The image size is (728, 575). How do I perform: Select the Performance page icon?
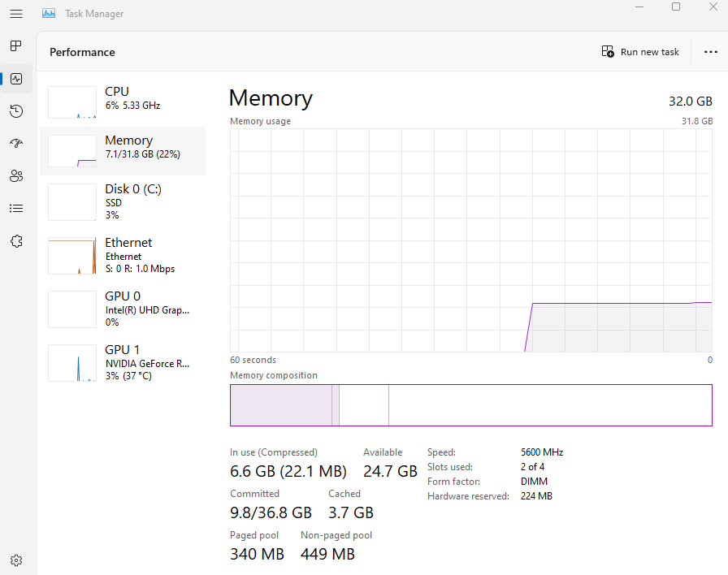[x=16, y=79]
